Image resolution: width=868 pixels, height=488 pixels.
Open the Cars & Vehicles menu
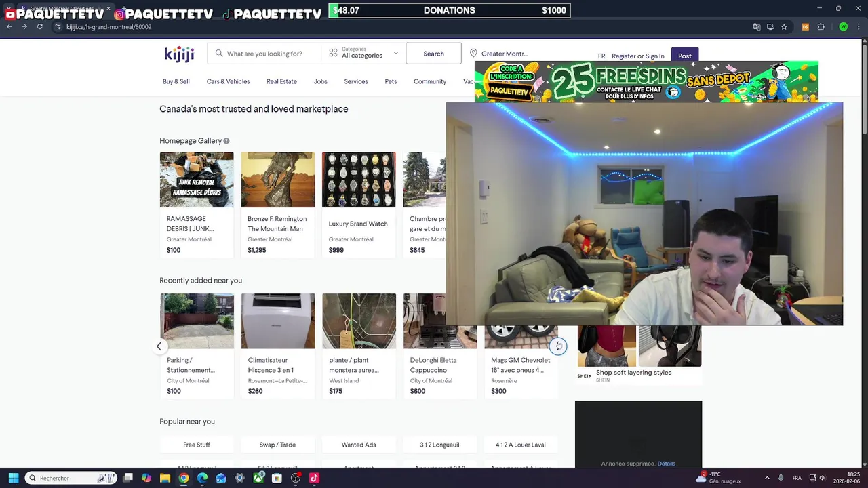[x=228, y=81]
